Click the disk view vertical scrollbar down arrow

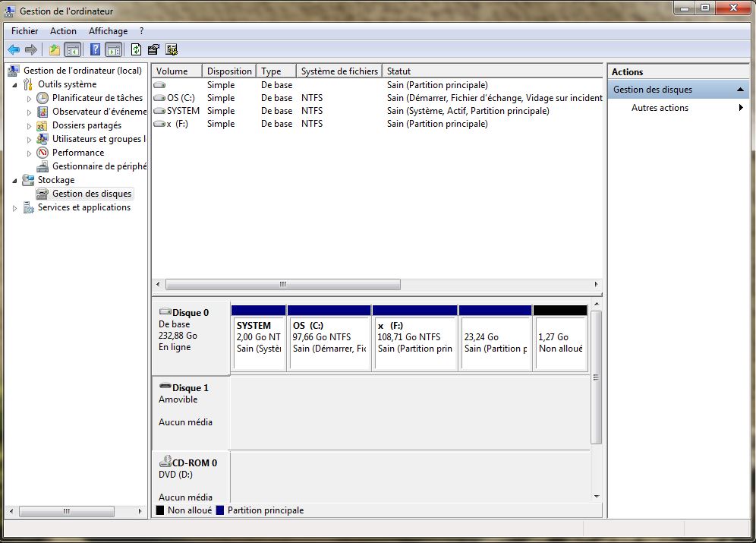[597, 496]
